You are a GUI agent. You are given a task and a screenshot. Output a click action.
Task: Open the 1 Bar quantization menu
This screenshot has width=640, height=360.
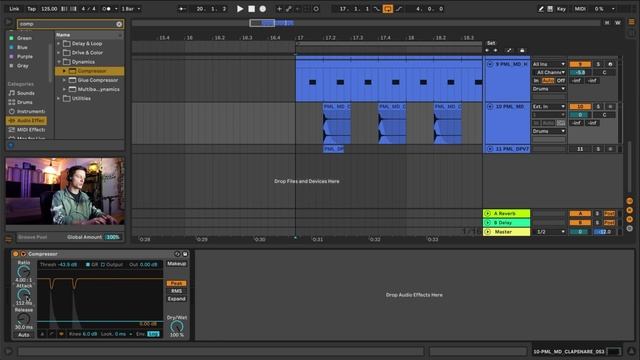[x=131, y=9]
